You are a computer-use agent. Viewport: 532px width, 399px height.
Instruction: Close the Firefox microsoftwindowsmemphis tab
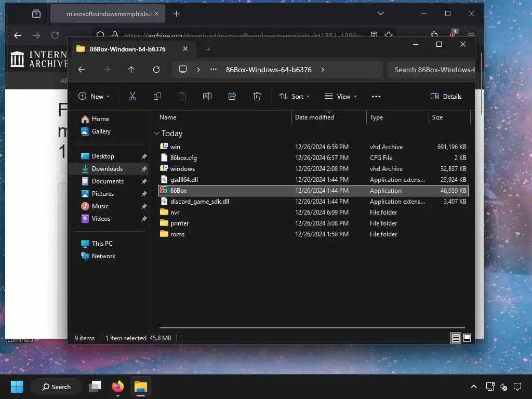click(156, 14)
